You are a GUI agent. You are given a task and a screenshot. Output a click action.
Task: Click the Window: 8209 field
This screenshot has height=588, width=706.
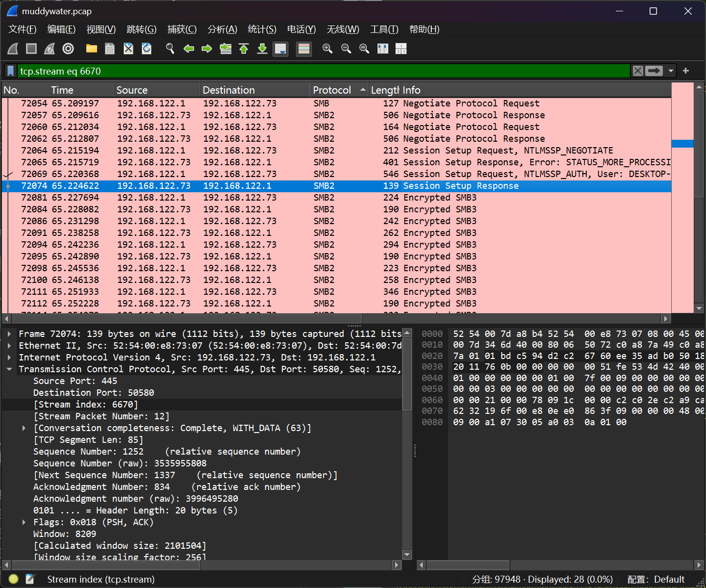point(65,534)
